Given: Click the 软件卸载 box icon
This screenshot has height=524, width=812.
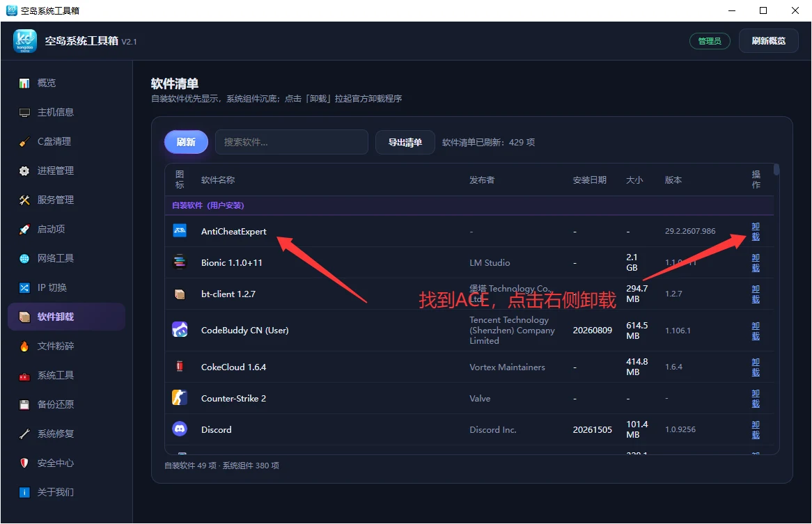Looking at the screenshot, I should coord(24,317).
